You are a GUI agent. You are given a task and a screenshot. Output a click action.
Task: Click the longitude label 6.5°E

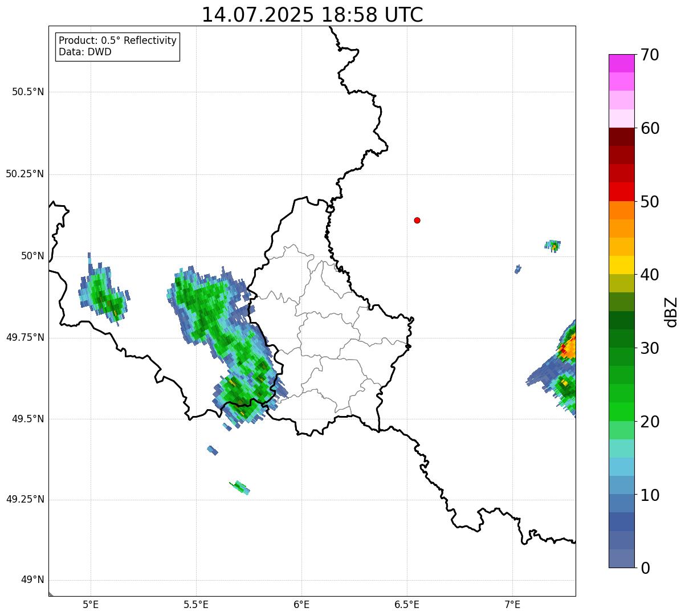tap(407, 604)
